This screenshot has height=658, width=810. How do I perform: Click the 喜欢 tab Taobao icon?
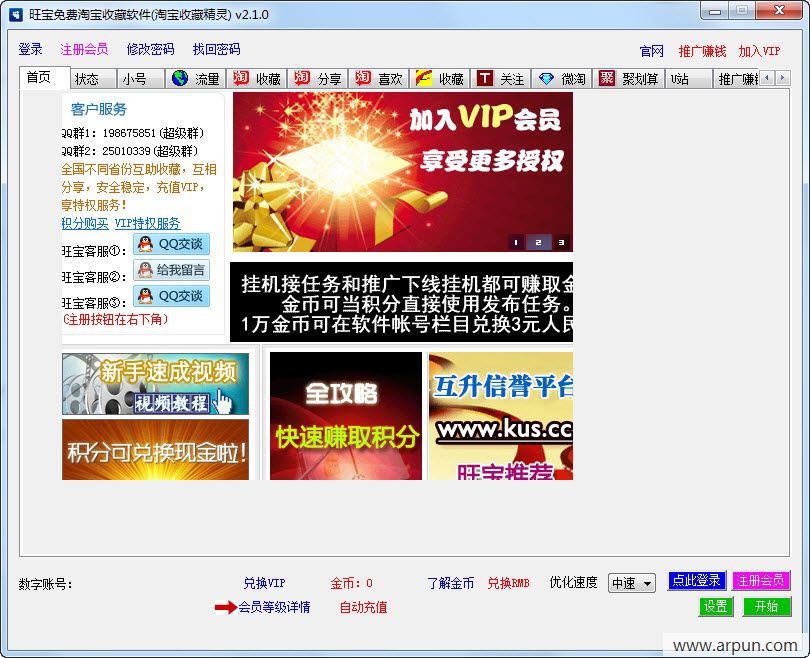362,79
